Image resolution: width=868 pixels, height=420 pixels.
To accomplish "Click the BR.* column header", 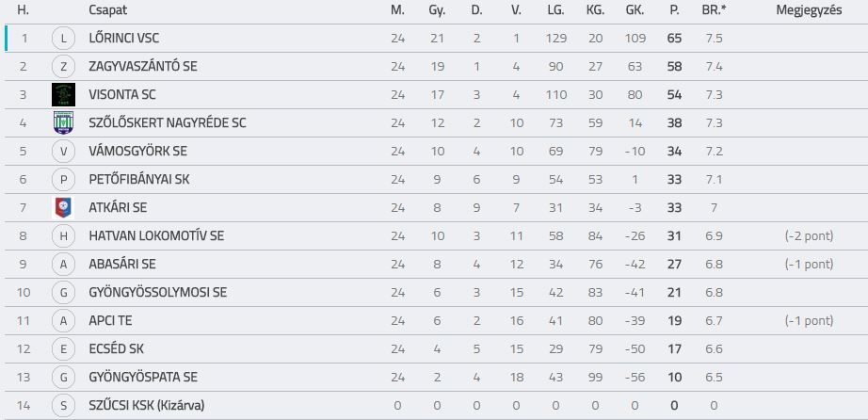I will point(714,10).
